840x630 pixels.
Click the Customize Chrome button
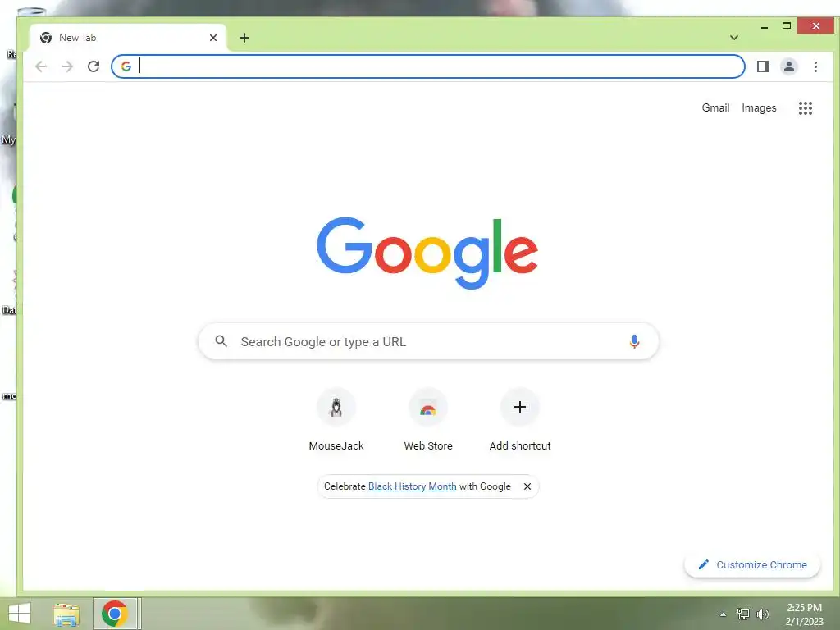(752, 564)
